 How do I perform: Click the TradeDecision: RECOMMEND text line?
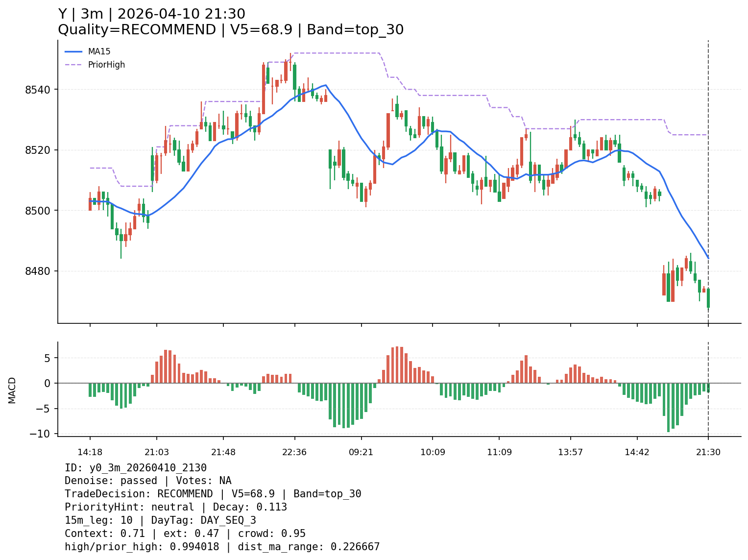(x=213, y=494)
